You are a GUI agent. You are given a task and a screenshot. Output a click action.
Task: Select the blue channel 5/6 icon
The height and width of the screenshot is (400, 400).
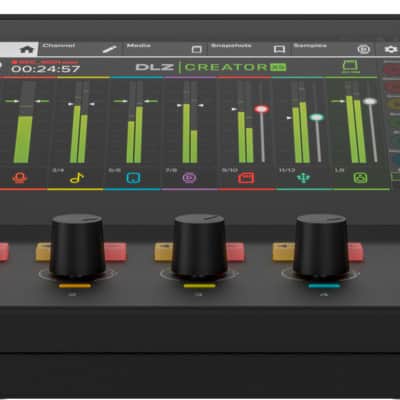133,178
